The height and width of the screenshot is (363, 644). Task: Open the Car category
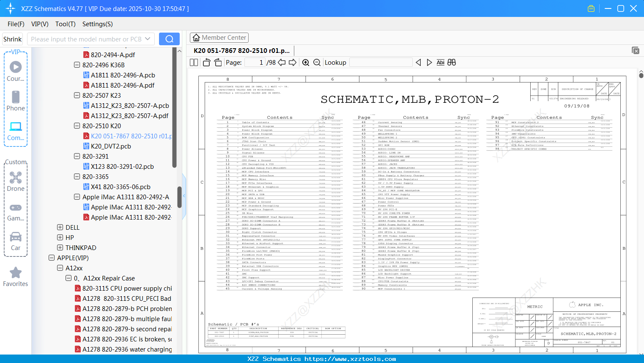16,241
